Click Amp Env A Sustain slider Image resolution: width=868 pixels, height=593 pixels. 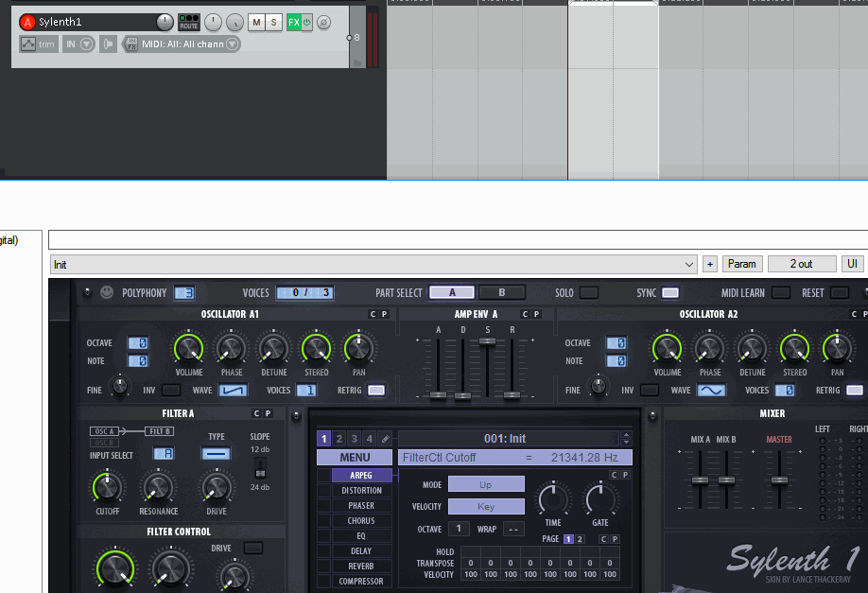[x=487, y=341]
